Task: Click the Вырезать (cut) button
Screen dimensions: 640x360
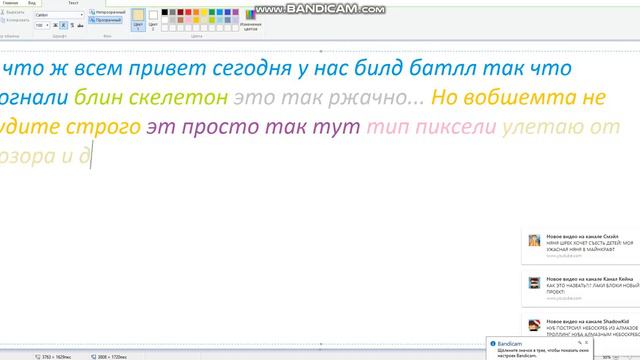Action: 13,12
